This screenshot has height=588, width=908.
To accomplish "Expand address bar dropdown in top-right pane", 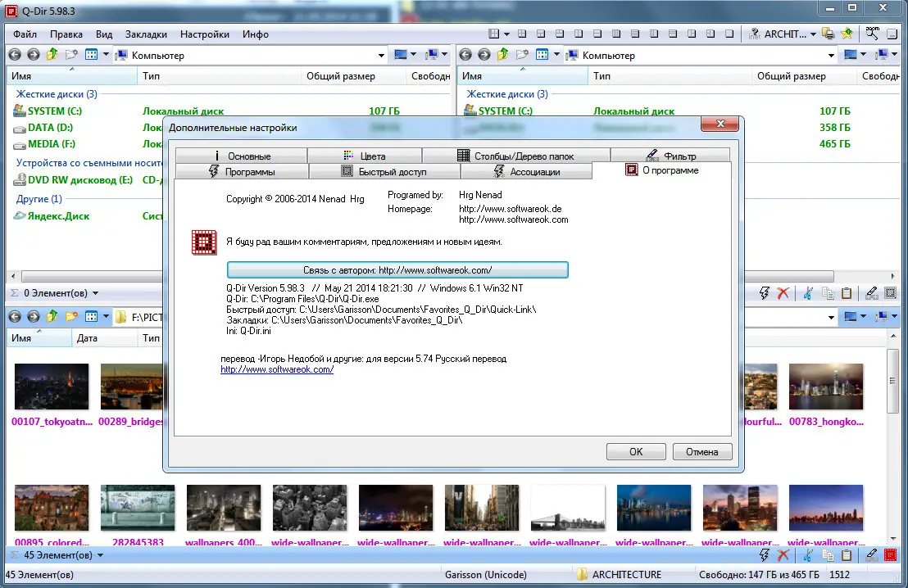I will tap(832, 56).
